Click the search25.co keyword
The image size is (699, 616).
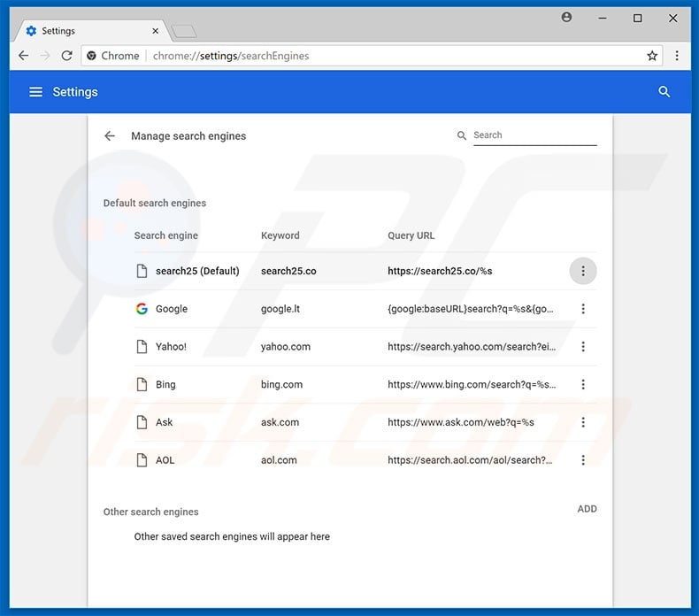pos(288,271)
